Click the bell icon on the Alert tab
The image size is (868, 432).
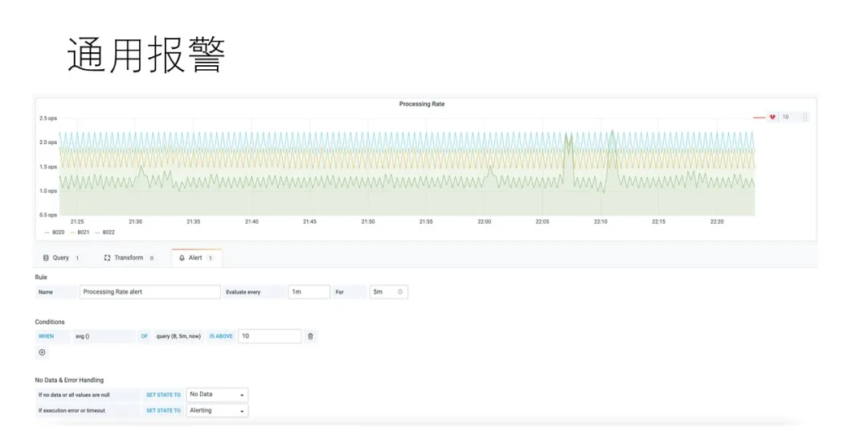(x=182, y=258)
